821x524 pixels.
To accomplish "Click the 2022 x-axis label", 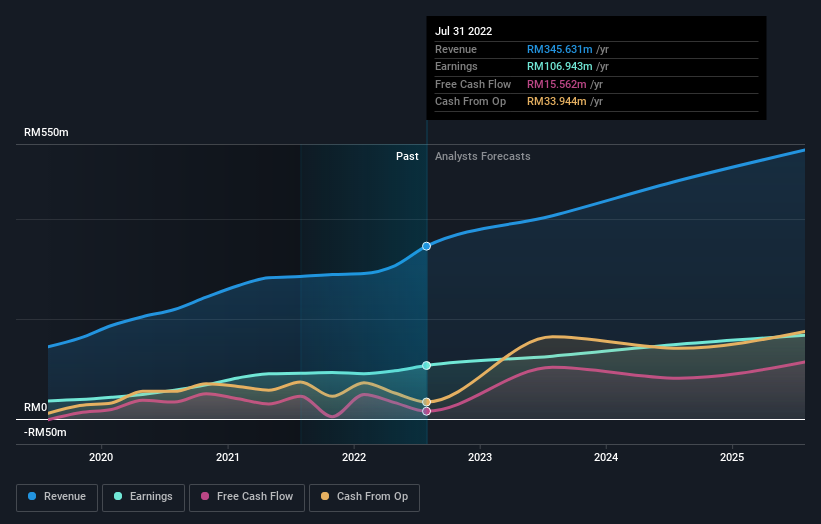I will click(x=354, y=458).
